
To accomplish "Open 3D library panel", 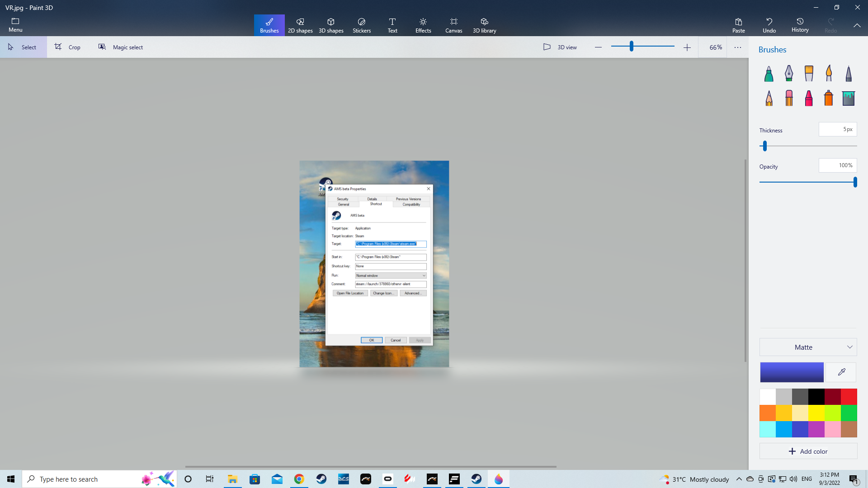I will click(484, 24).
